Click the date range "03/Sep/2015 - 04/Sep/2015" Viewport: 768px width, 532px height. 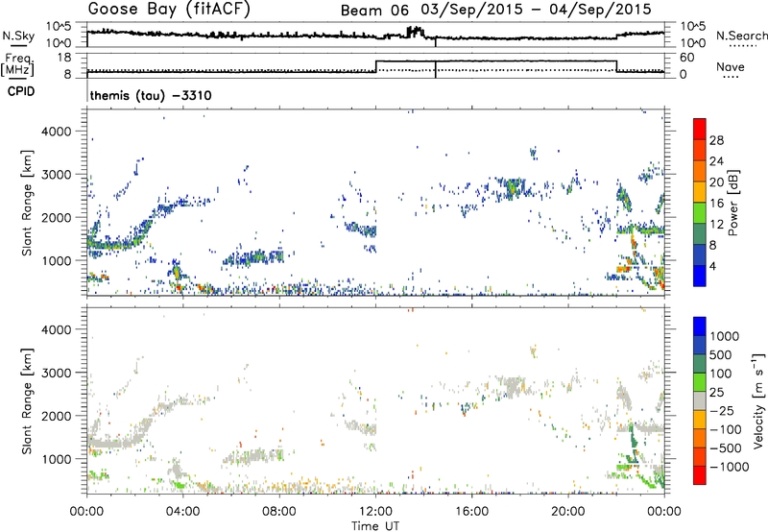[x=536, y=10]
